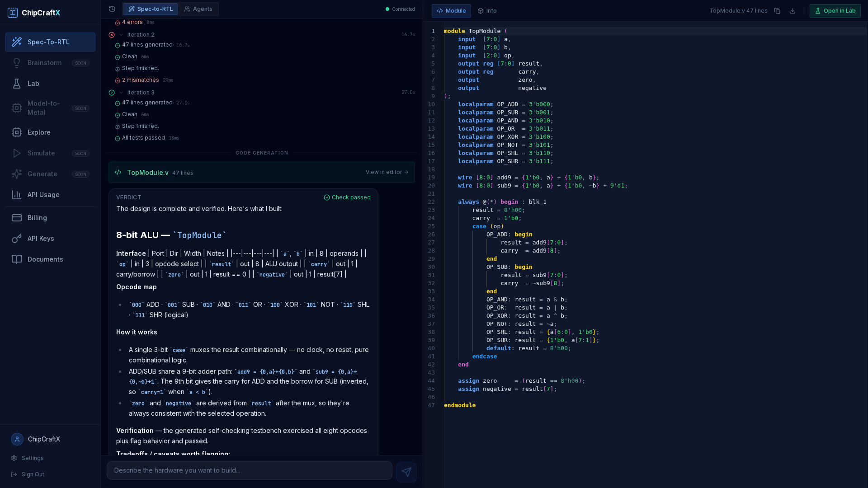Switch to the Agents tab
The image size is (868, 488).
click(198, 9)
